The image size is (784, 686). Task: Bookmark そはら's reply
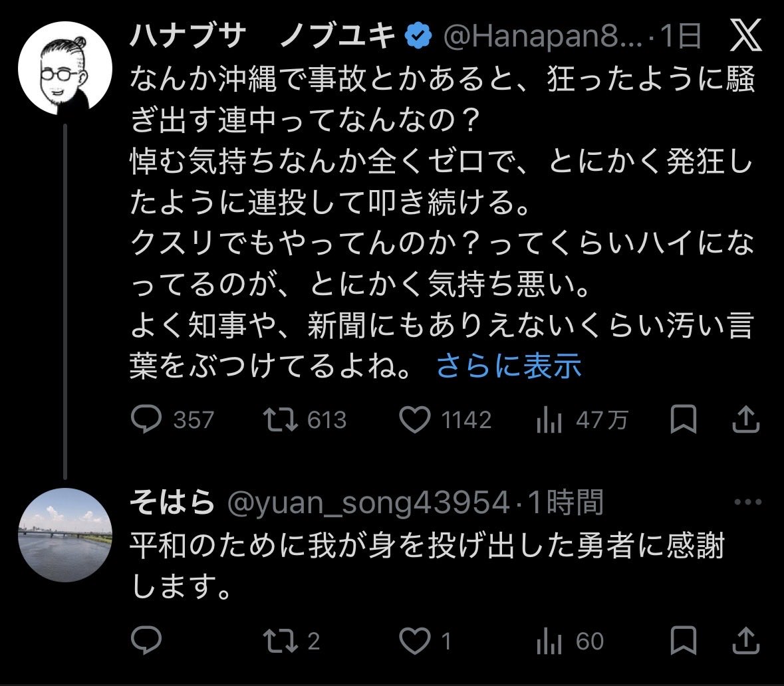tap(683, 641)
